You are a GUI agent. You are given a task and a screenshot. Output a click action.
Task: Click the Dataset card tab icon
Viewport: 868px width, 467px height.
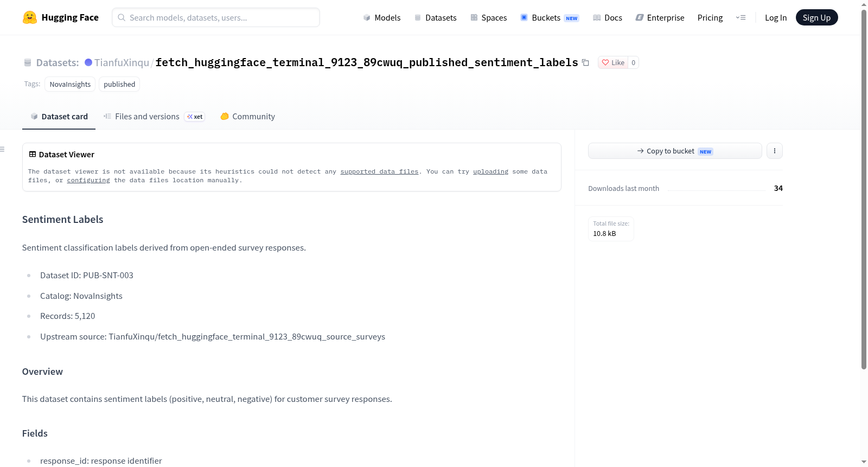pos(34,117)
